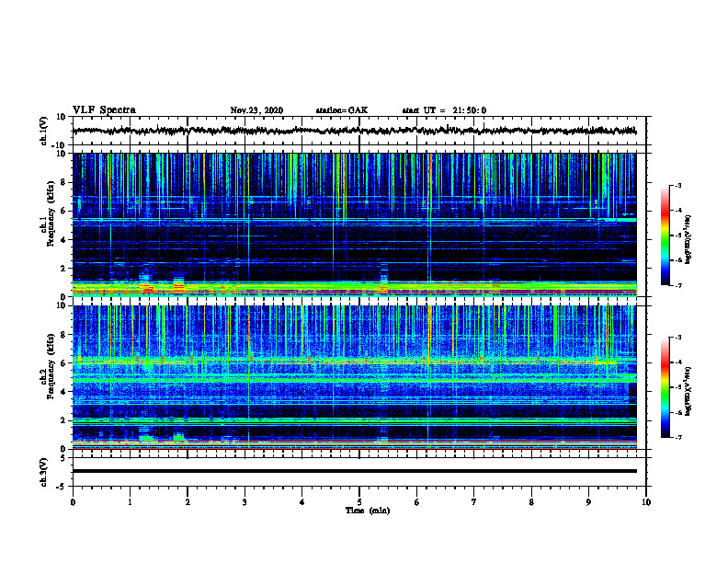Click the "-3" tick on the ch.2 colorbar

[677, 338]
